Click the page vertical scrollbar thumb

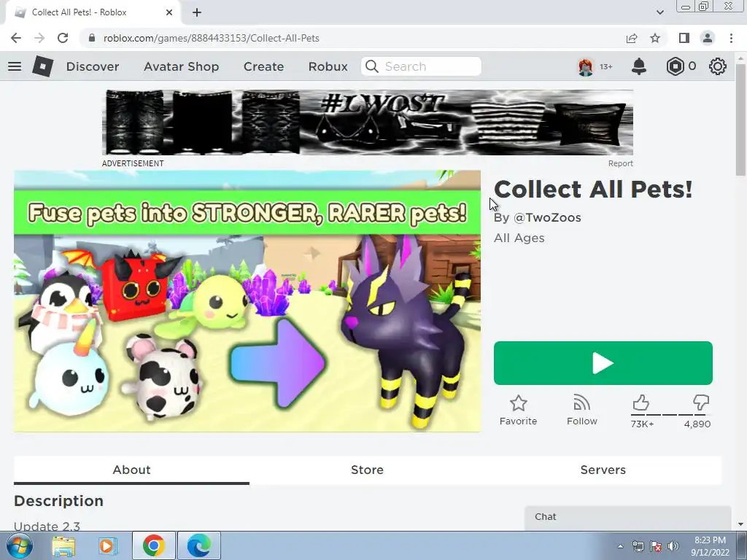pos(740,119)
